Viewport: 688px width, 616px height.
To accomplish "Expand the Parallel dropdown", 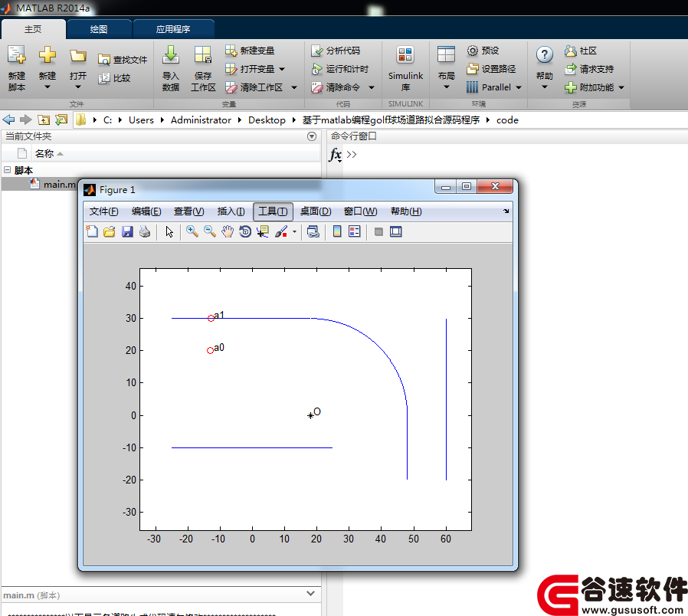I will click(x=519, y=87).
